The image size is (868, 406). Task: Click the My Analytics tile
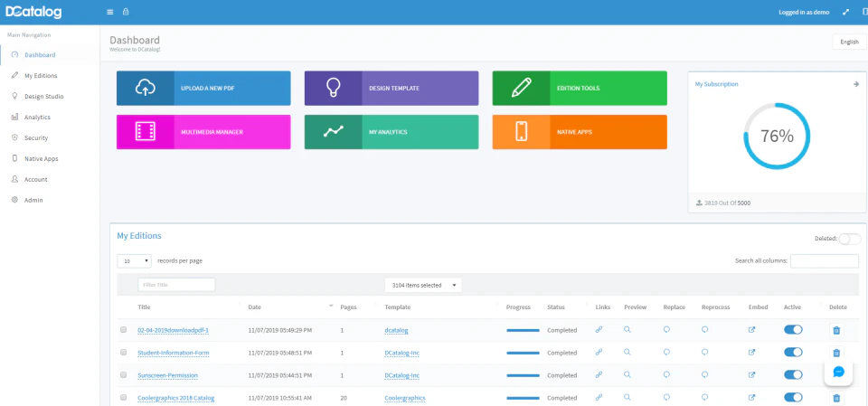[x=392, y=132]
